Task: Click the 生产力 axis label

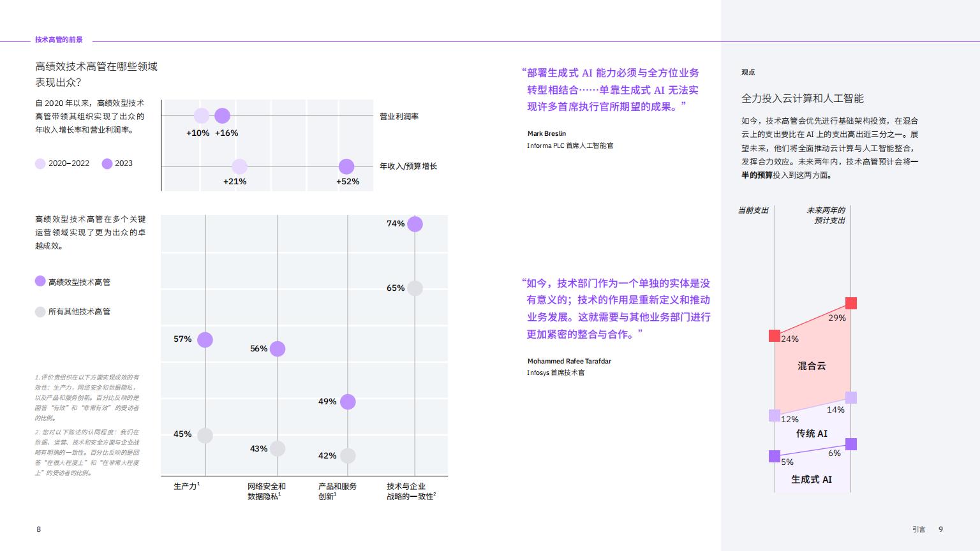Action: click(x=186, y=486)
